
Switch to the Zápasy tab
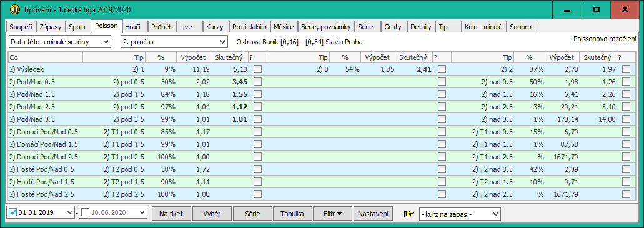51,27
